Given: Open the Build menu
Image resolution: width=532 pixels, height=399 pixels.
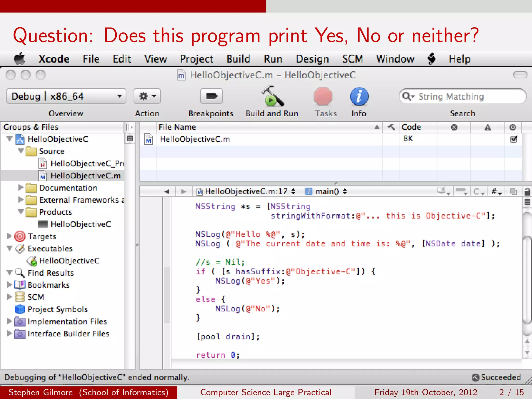Looking at the screenshot, I should tap(238, 59).
